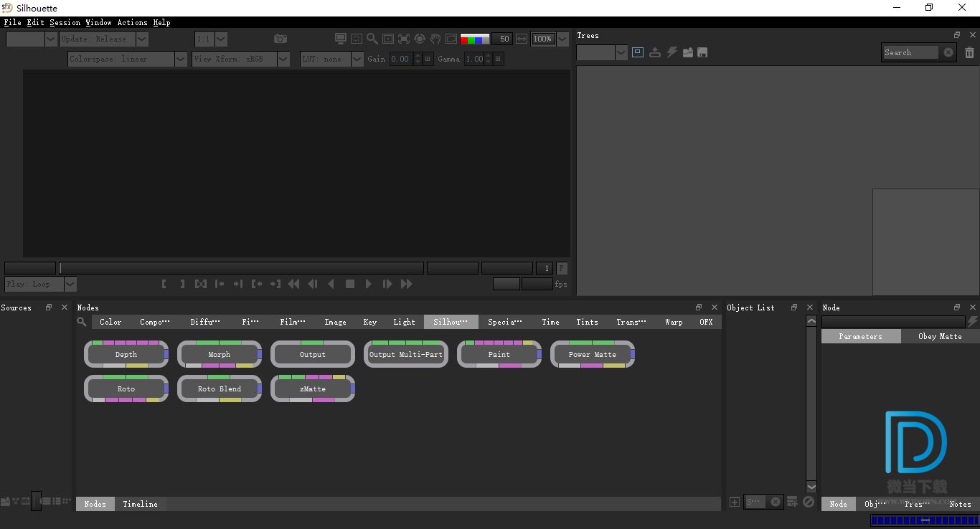
Task: Open the Session menu
Action: (x=65, y=22)
